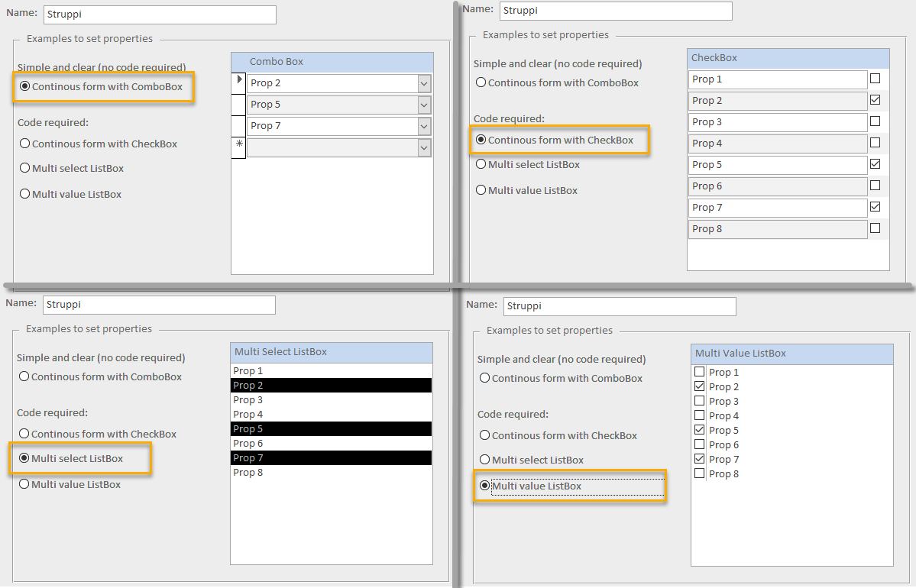Click the Prop 4 text field in CheckBox panel
Image resolution: width=916 pixels, height=588 pixels.
[778, 144]
